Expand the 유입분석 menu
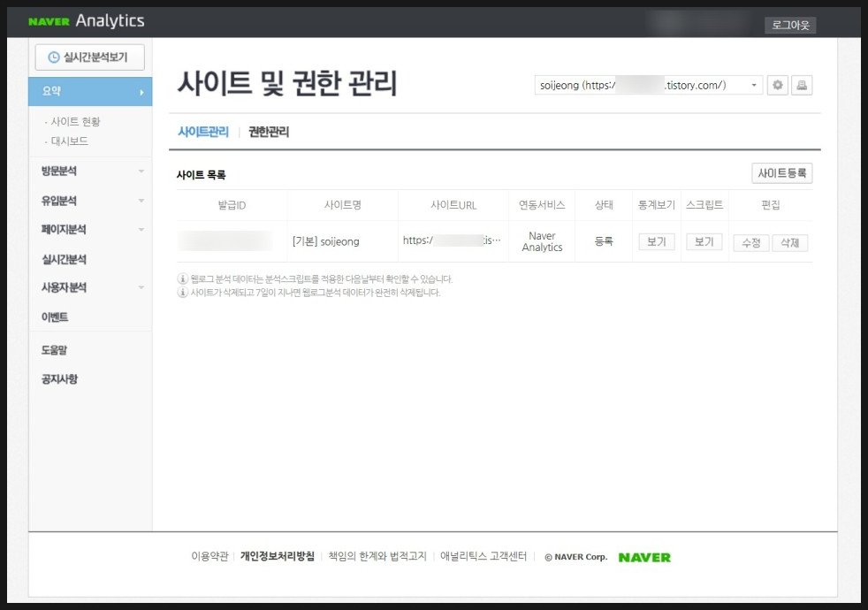 tap(90, 201)
